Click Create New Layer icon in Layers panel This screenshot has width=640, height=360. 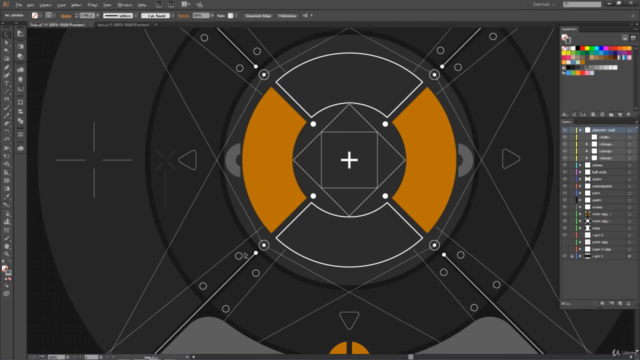point(620,304)
